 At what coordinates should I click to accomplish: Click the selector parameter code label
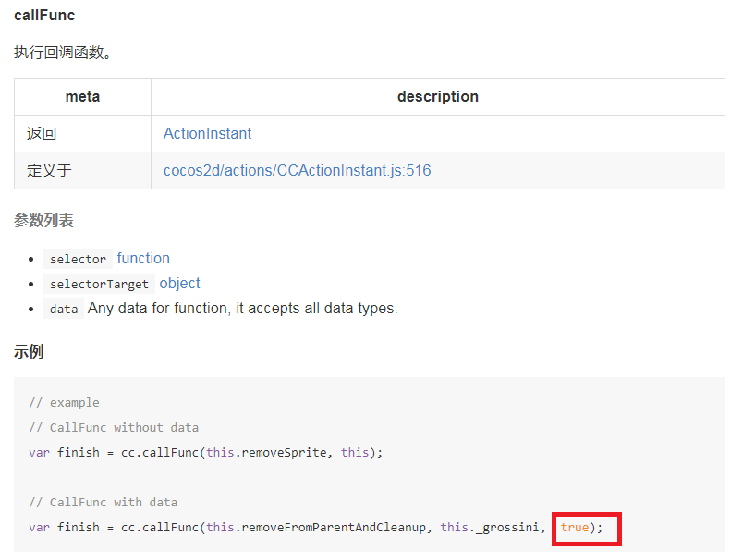coord(78,260)
